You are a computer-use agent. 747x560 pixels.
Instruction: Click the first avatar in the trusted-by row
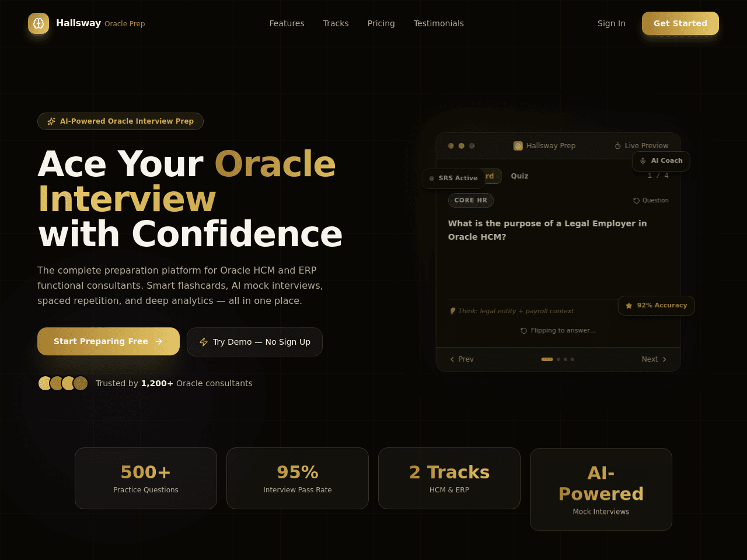(x=46, y=383)
